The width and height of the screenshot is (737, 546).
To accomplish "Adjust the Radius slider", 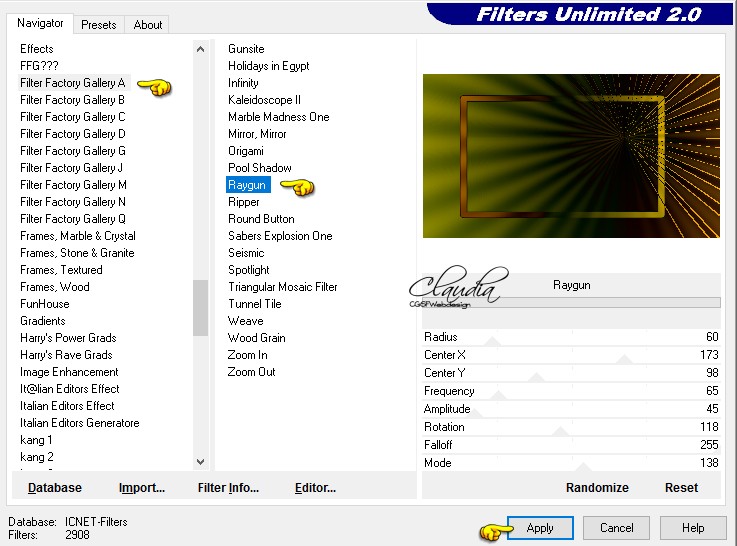I will point(571,337).
